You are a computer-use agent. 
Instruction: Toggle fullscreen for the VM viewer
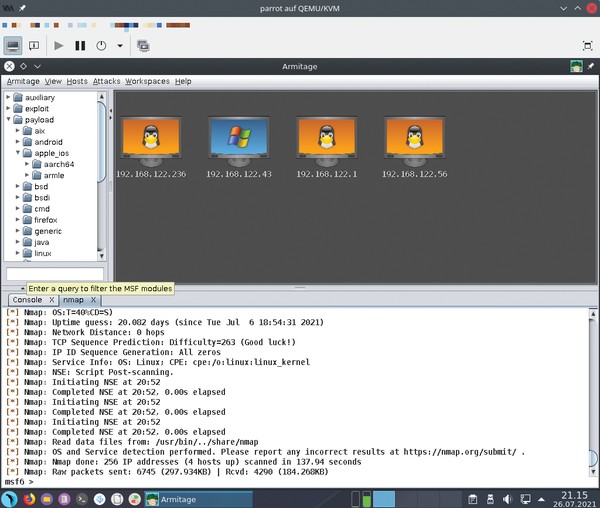[x=587, y=46]
